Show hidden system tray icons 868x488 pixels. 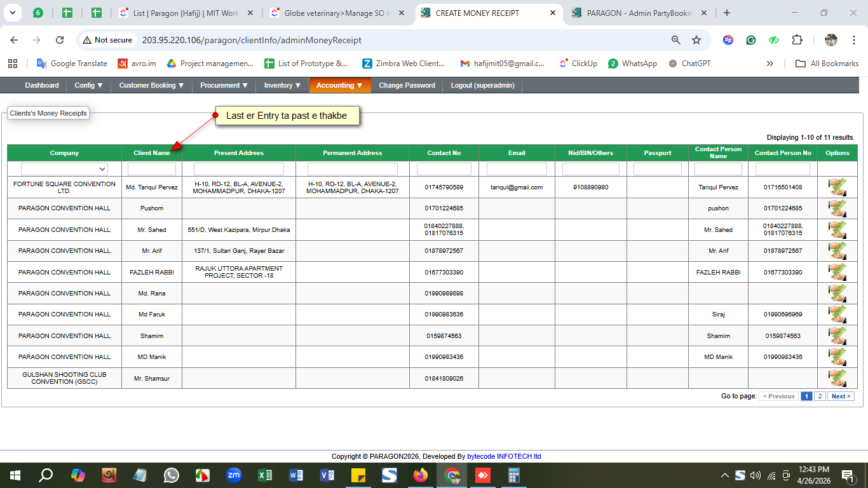pos(724,475)
